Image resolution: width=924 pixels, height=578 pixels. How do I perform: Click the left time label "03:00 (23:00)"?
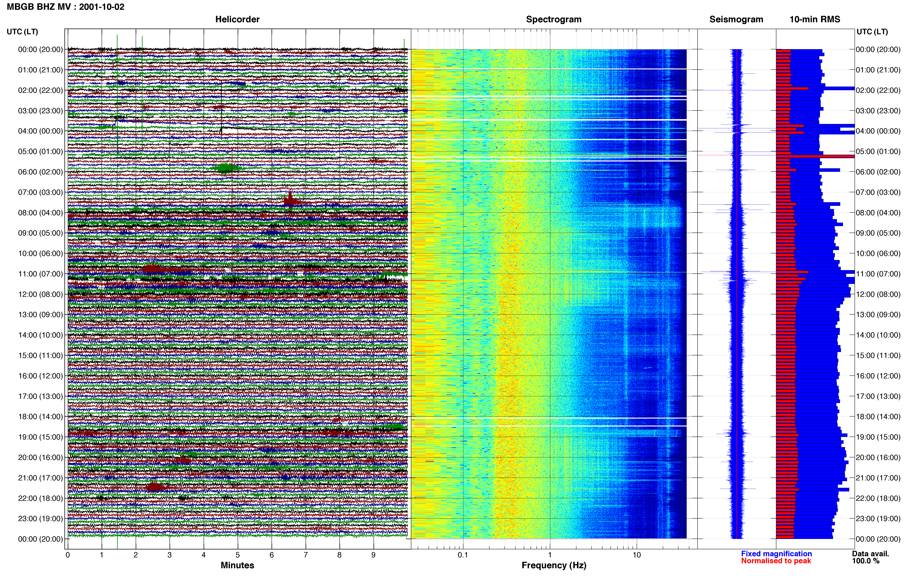(x=41, y=110)
